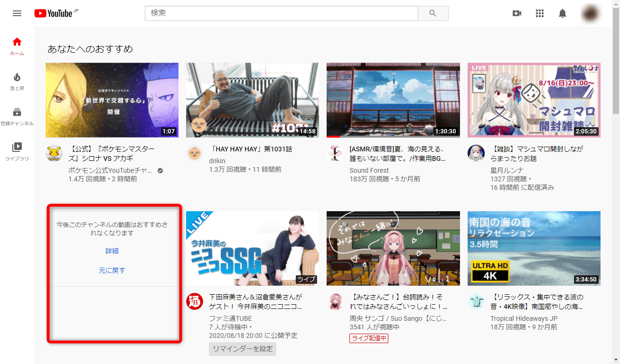Click the リマインダーを設定 button
This screenshot has width=620, height=364.
tap(243, 349)
